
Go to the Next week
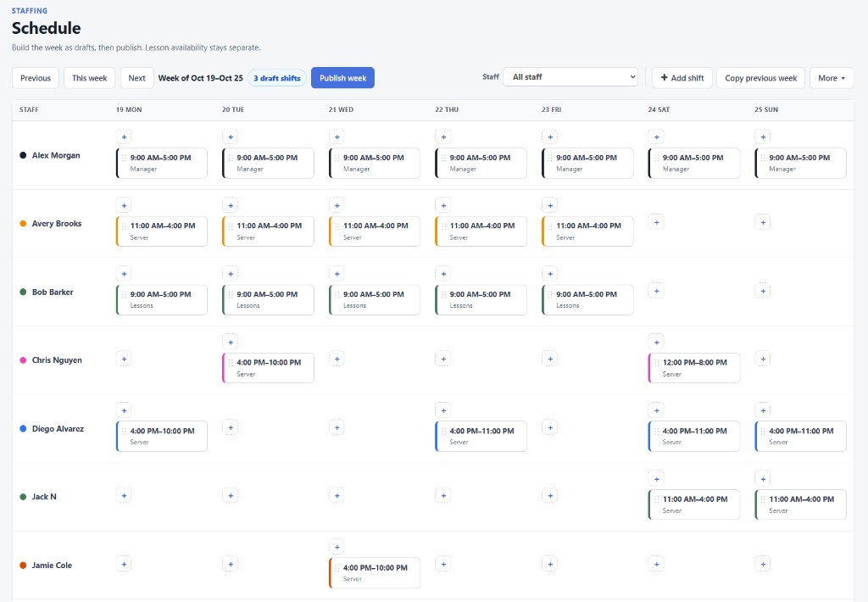coord(136,78)
